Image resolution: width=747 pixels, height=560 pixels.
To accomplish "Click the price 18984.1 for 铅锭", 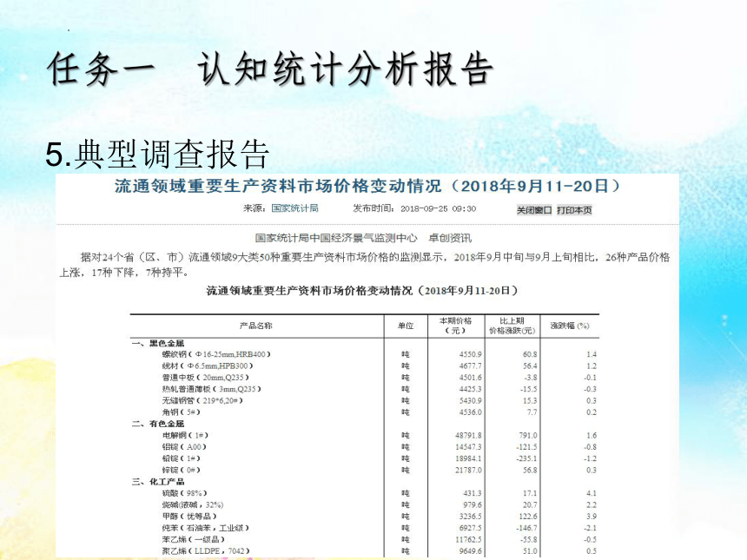I will tap(468, 458).
